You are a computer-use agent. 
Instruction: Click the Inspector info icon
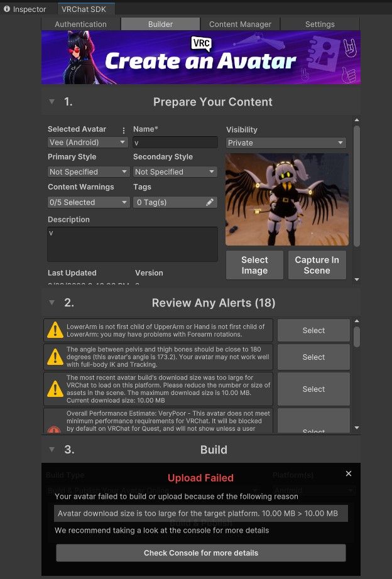(7, 9)
